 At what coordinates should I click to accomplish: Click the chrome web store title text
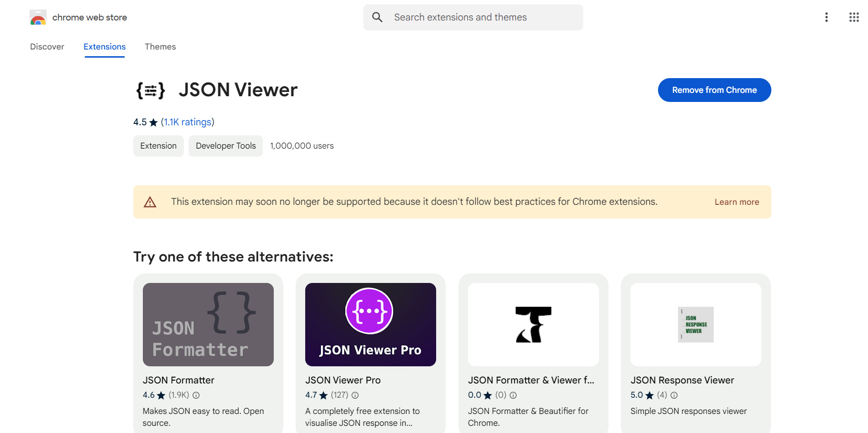tap(90, 18)
